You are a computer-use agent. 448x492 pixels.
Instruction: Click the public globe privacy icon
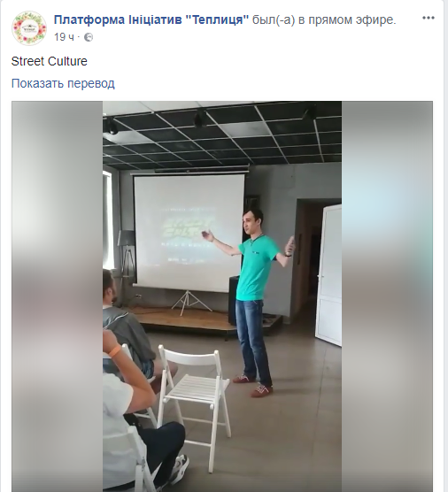point(89,37)
